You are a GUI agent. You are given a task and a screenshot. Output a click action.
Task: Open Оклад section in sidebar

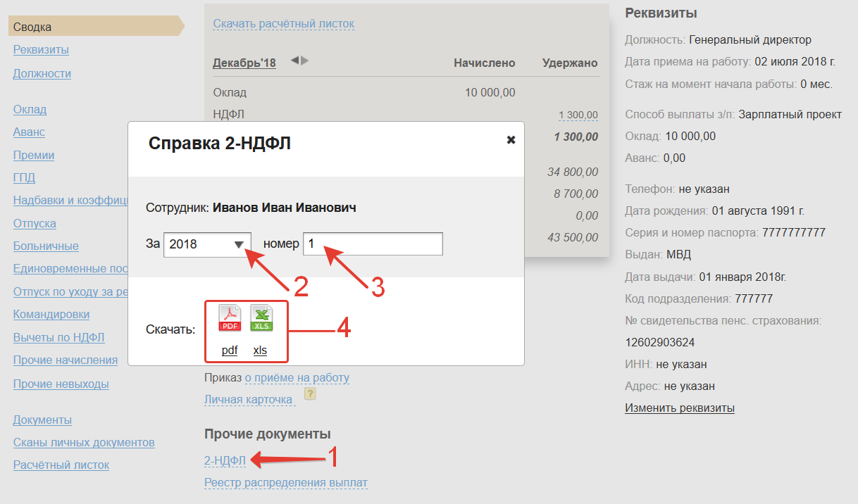30,109
